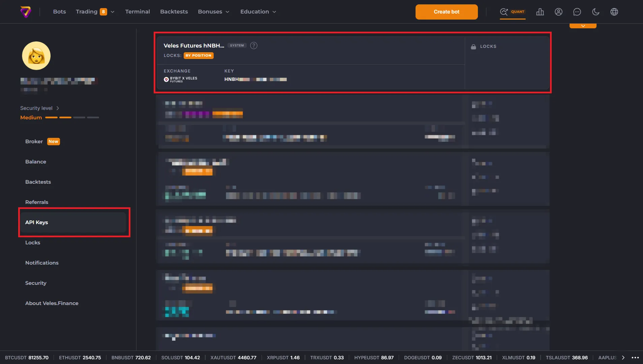Select XLMUSDT ticker in bottom bar

click(519, 358)
